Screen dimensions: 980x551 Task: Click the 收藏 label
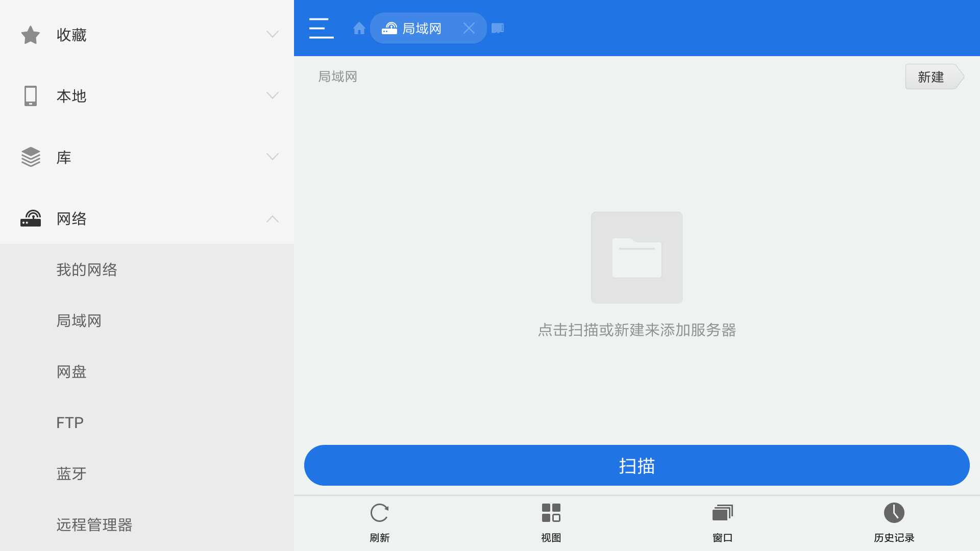(71, 35)
